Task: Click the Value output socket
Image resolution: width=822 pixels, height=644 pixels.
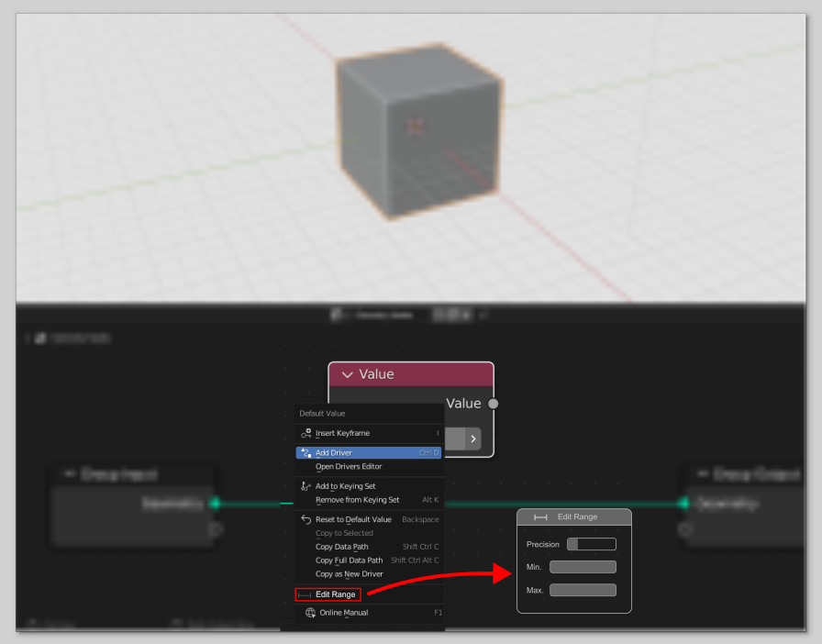Action: coord(493,404)
